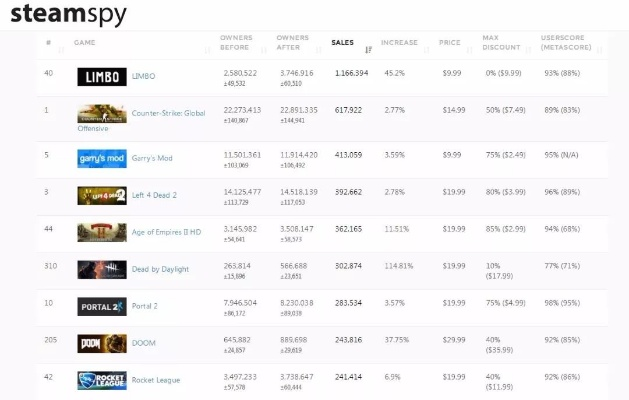The image size is (629, 400).
Task: Click the Counter-Strike game thumbnail image
Action: pyautogui.click(x=101, y=113)
